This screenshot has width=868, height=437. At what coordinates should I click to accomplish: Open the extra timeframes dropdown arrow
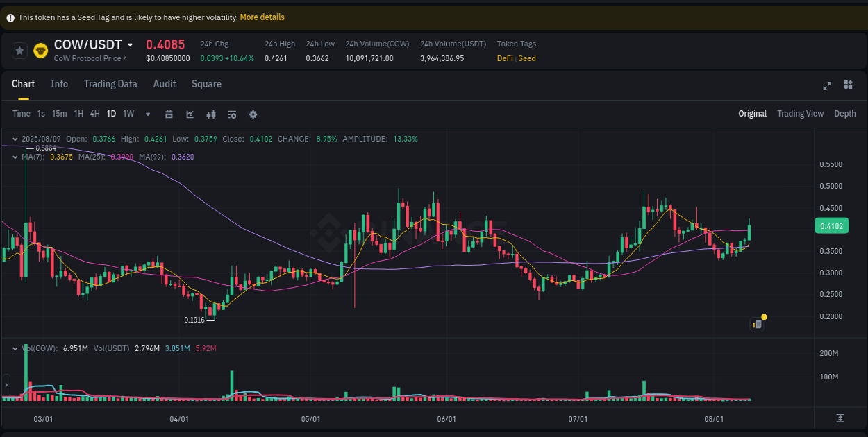[x=147, y=114]
